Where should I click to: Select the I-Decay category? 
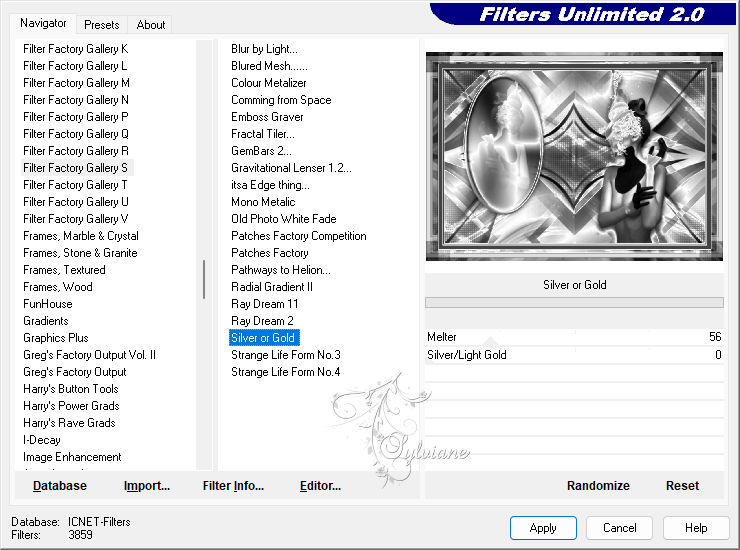42,440
